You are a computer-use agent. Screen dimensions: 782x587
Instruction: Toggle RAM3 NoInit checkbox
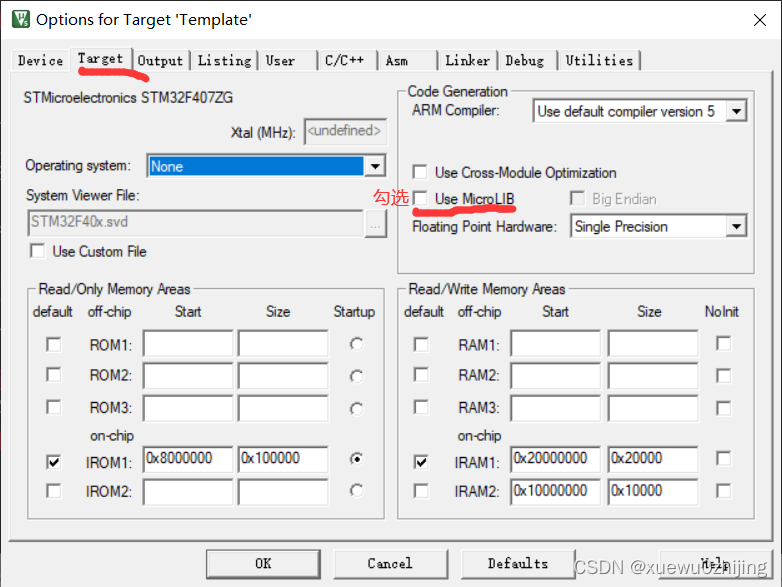coord(723,408)
